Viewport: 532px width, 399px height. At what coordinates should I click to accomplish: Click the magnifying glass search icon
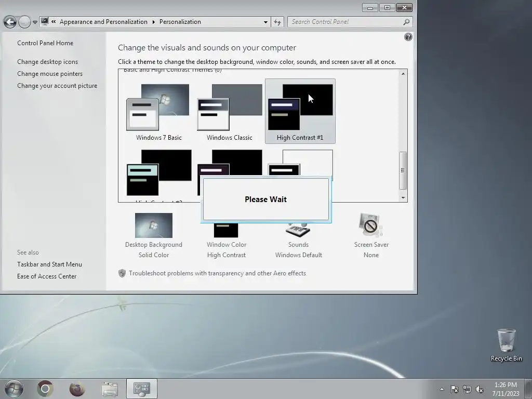pyautogui.click(x=406, y=22)
